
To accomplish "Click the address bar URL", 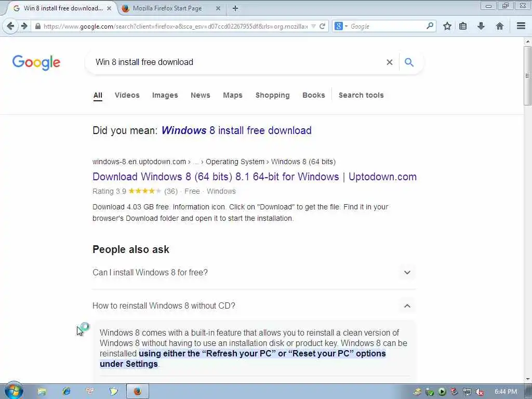I will tap(176, 26).
